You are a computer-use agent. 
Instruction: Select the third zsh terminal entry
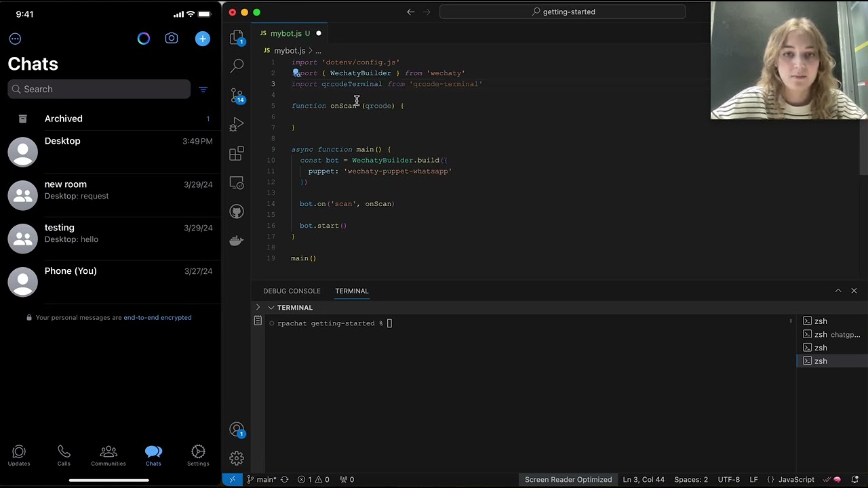[x=832, y=348]
